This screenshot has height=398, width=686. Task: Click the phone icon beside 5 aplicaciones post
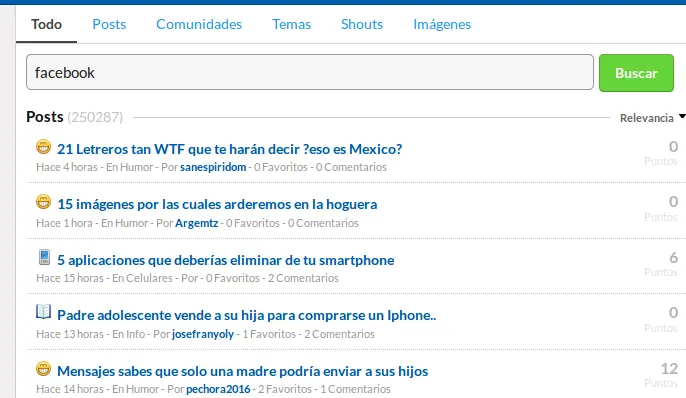44,257
